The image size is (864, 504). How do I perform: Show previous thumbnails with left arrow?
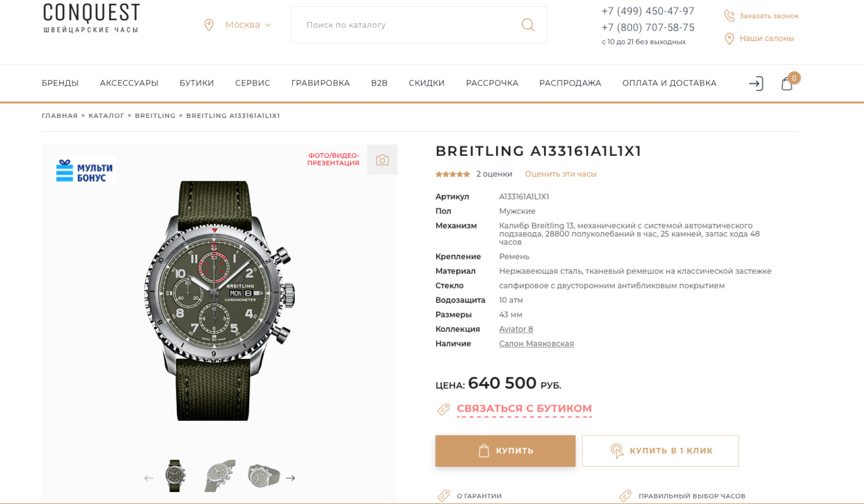tap(148, 478)
